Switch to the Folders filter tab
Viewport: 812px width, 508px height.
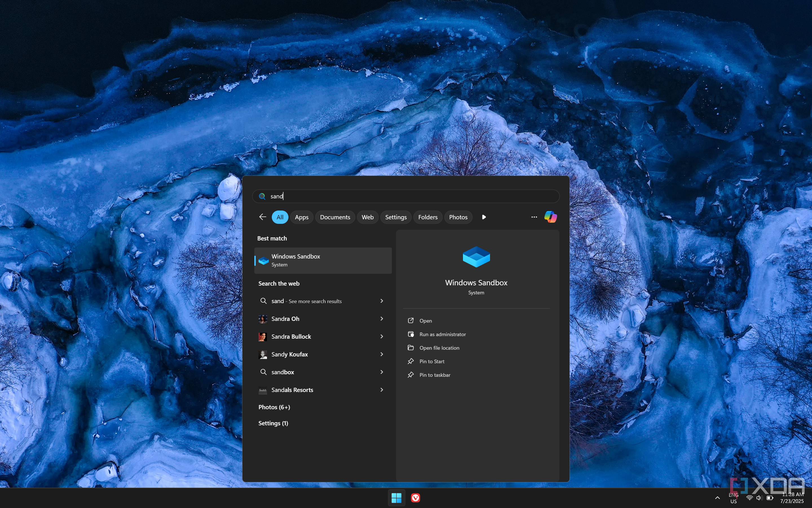(428, 217)
